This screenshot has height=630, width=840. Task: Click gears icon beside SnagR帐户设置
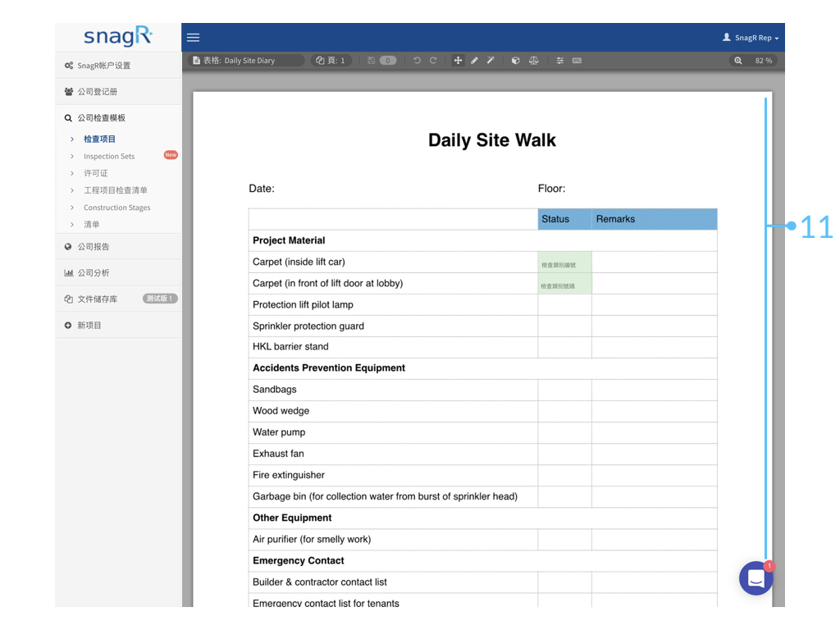(x=69, y=66)
